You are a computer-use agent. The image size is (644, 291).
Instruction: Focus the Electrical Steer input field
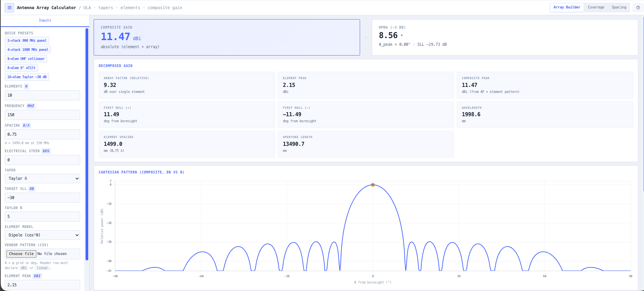click(42, 160)
